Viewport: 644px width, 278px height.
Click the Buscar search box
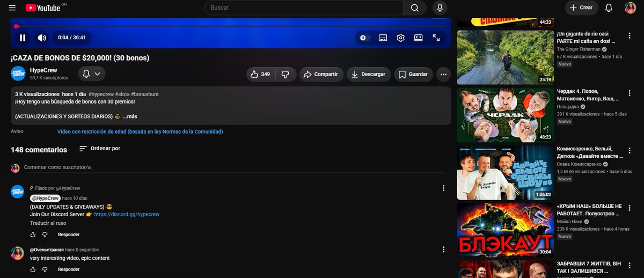pos(304,8)
